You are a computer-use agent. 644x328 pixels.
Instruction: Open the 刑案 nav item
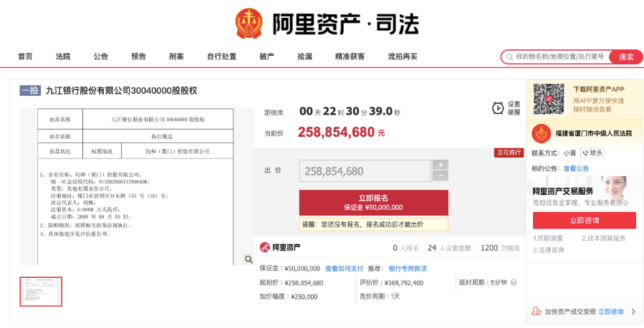point(176,57)
